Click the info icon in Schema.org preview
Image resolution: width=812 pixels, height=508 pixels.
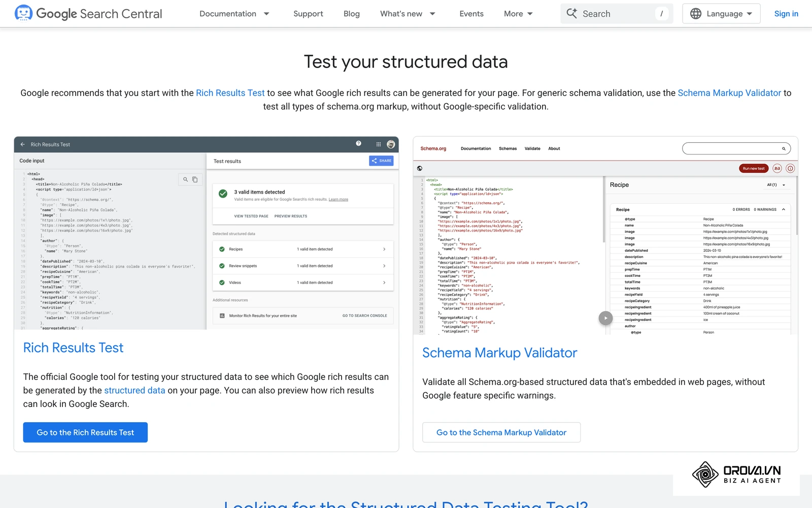click(790, 169)
